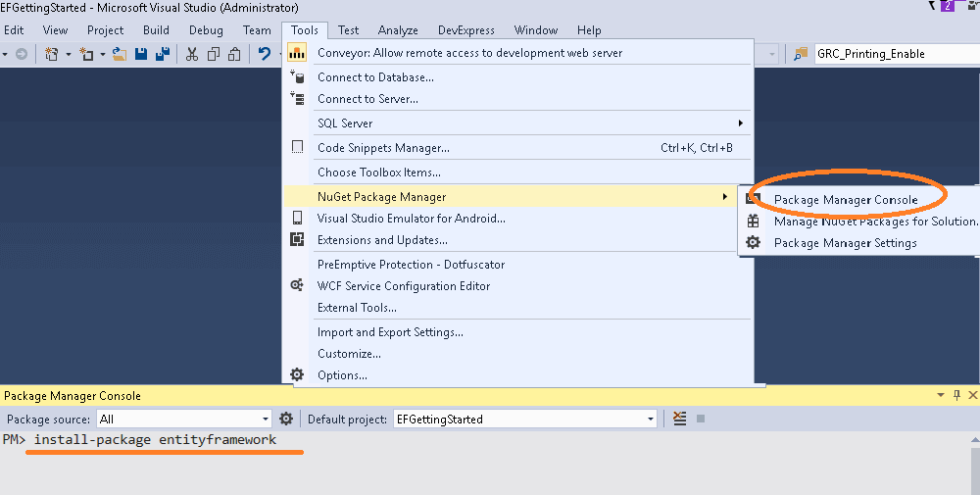Open the Debug menu
The image size is (980, 495).
point(206,30)
